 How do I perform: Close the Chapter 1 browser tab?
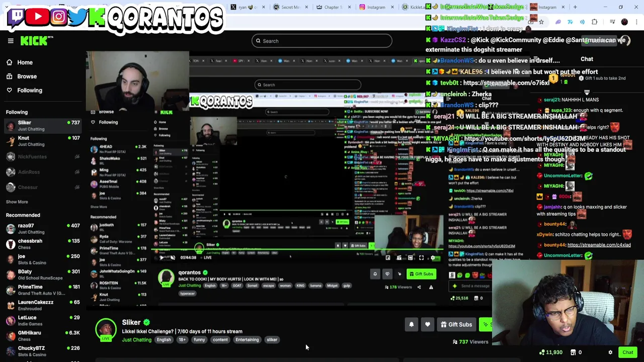click(x=348, y=7)
